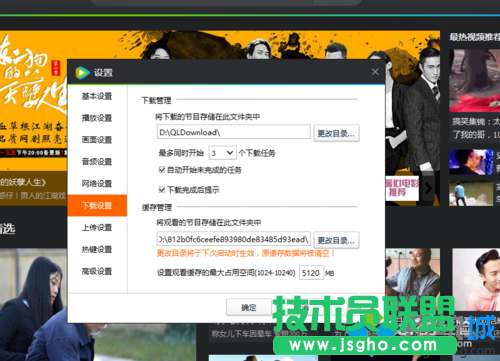
Task: Click the 确定 button
Action: coord(248,307)
